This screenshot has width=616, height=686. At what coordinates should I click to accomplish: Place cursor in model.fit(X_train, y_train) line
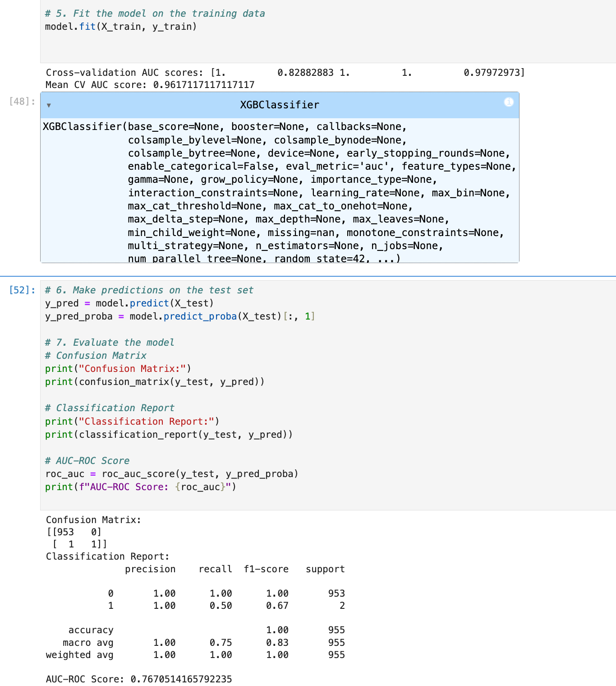click(120, 27)
